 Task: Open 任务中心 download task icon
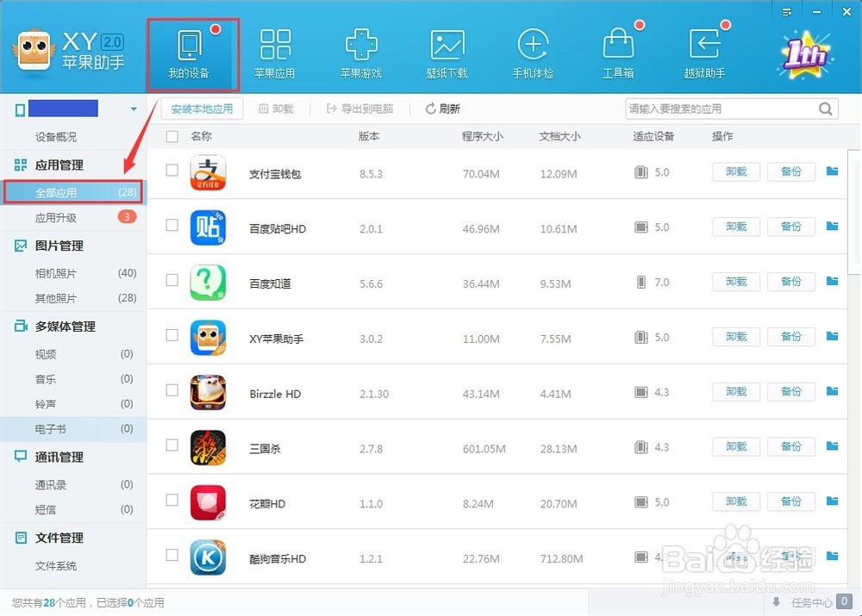(777, 601)
